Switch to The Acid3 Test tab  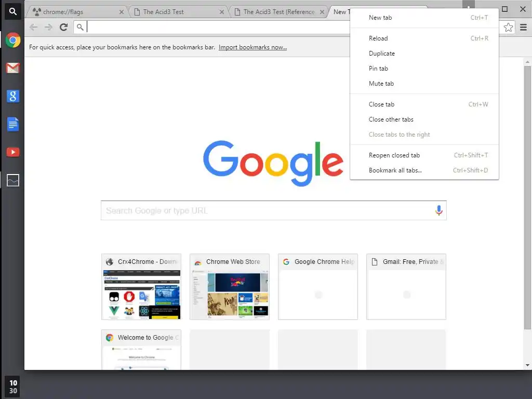(178, 12)
